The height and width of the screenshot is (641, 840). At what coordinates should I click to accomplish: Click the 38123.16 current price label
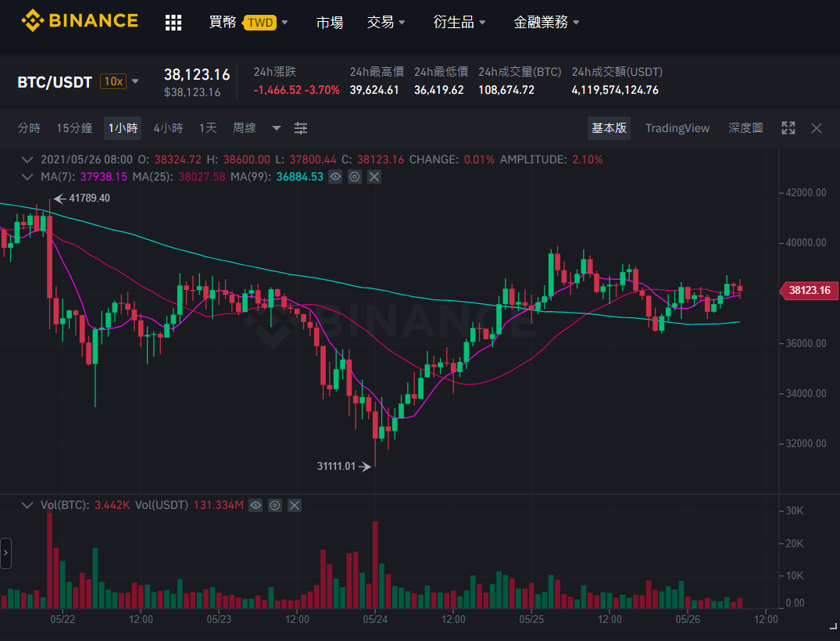coord(808,290)
